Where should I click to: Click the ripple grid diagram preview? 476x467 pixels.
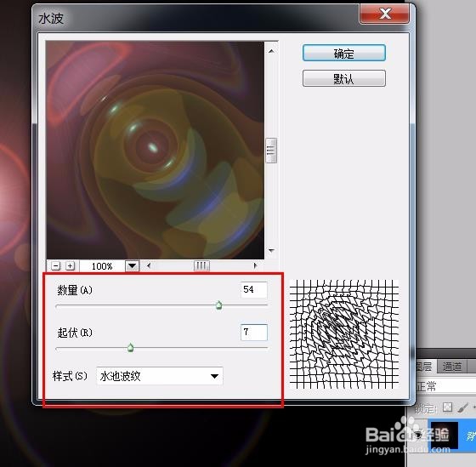(344, 334)
